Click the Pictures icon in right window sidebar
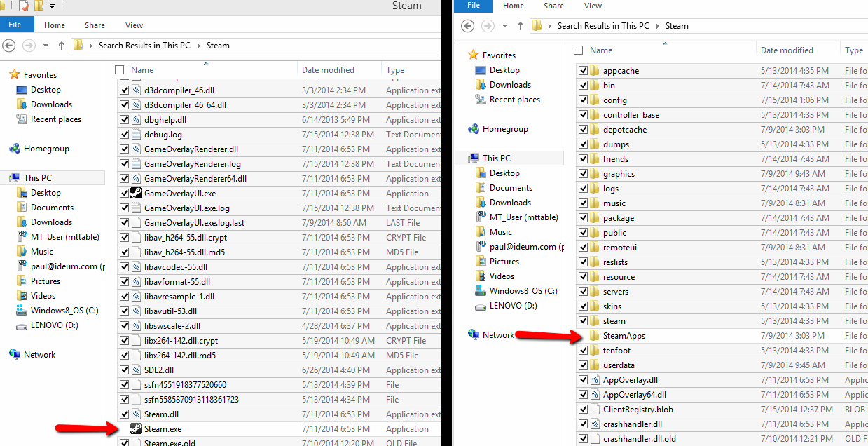Image resolution: width=868 pixels, height=446 pixels. (481, 261)
